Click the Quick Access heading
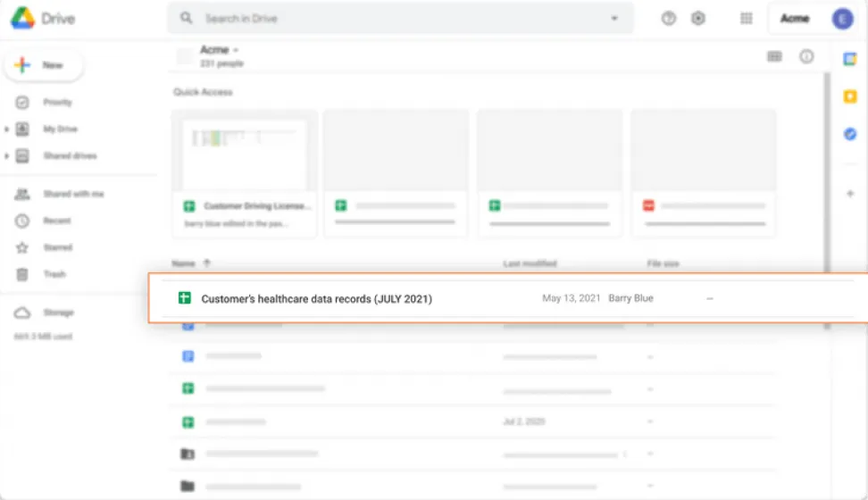The width and height of the screenshot is (868, 500). pos(203,92)
